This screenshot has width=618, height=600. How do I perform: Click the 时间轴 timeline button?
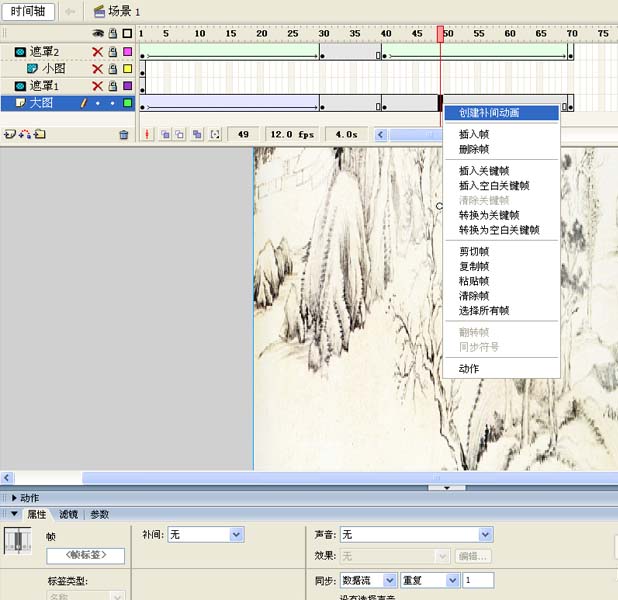tap(28, 11)
